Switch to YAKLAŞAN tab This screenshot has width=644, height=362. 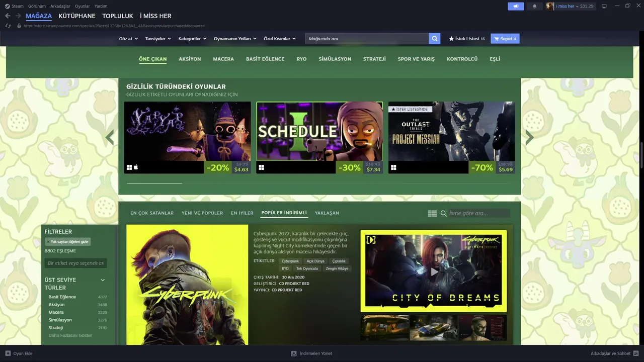click(327, 213)
